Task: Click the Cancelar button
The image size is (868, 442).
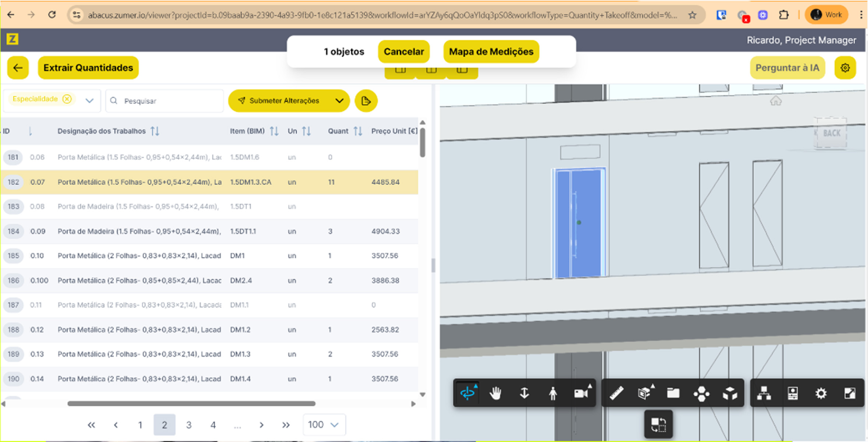Action: (x=404, y=51)
